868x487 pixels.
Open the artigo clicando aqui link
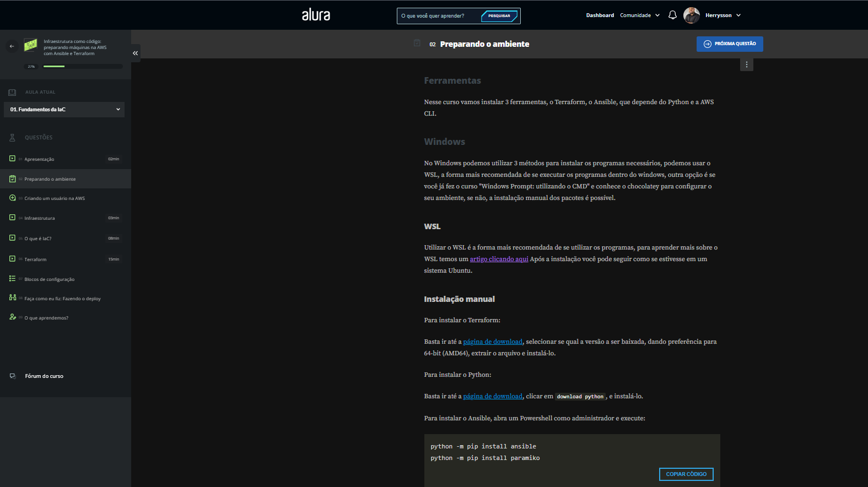point(499,259)
